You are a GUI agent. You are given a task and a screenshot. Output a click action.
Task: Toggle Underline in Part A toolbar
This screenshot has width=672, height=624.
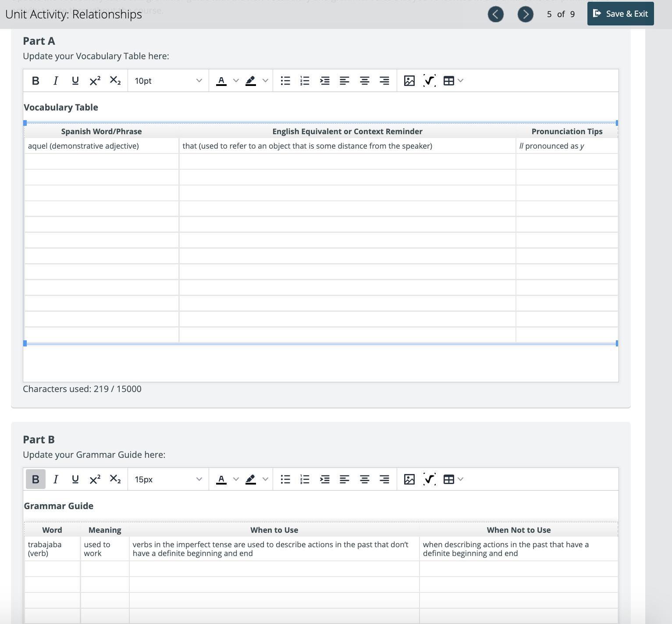click(x=75, y=81)
